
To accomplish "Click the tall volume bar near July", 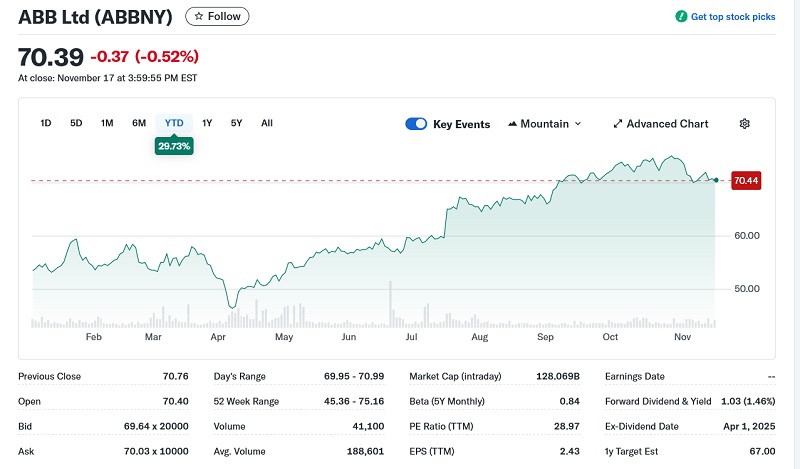I will point(390,304).
